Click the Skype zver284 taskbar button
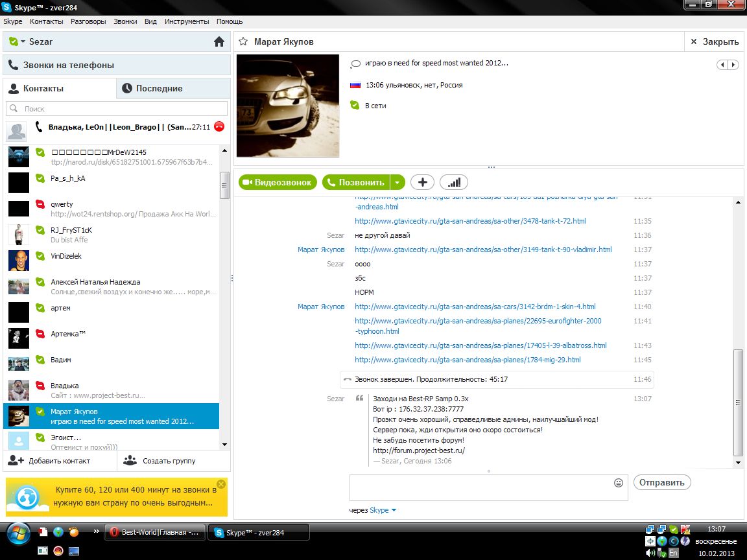 [259, 532]
